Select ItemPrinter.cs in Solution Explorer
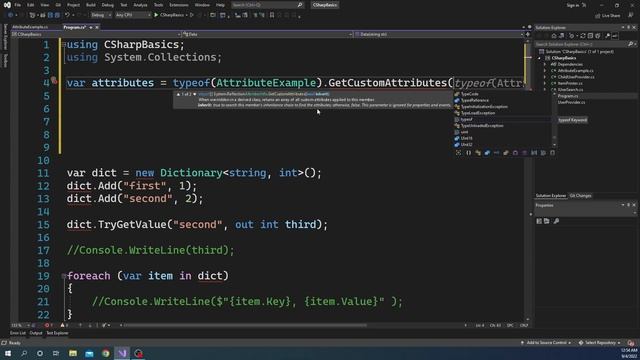The image size is (640, 360). (569, 83)
